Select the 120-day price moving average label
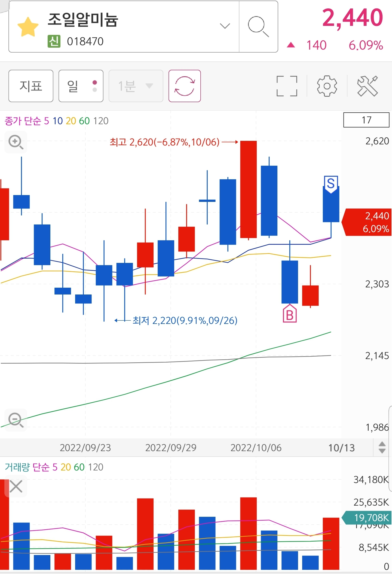392x574 pixels. tap(101, 121)
